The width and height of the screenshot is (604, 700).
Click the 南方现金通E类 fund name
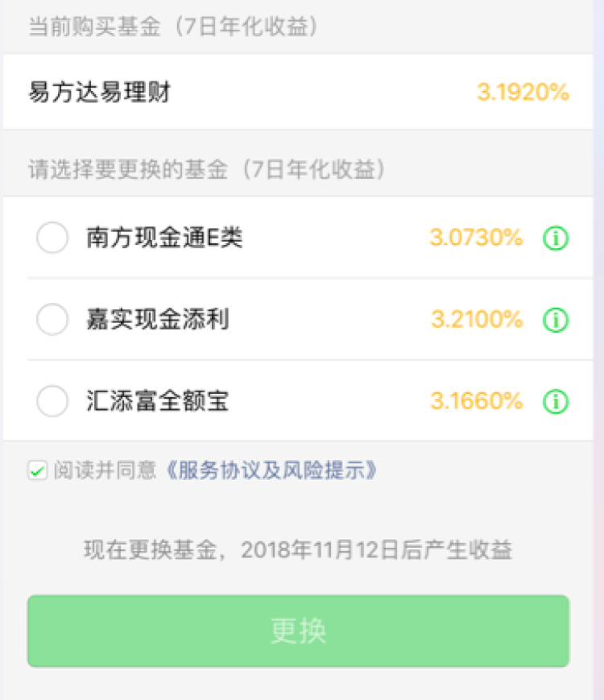click(x=164, y=238)
